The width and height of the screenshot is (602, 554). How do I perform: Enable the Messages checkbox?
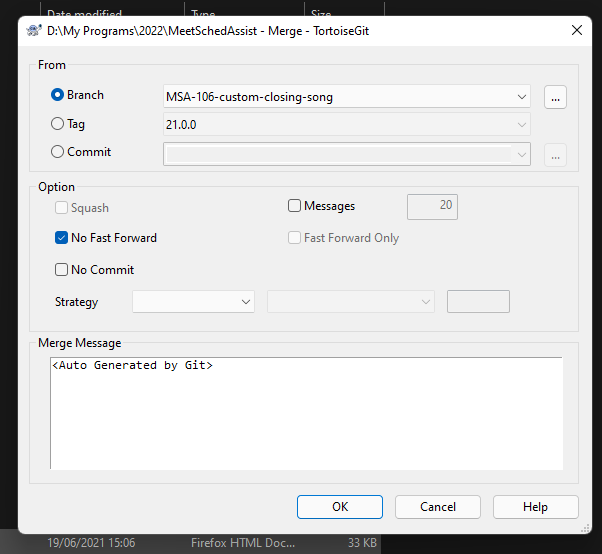point(294,205)
